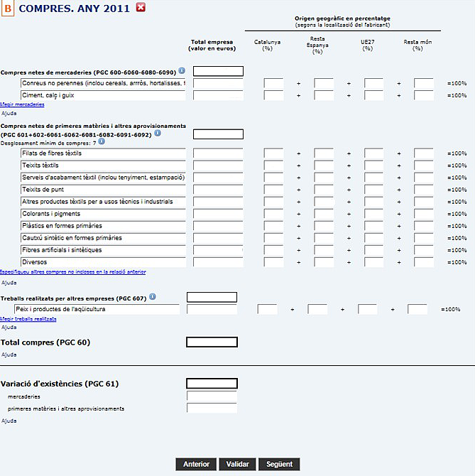The image size is (475, 476).
Task: Open Ajuda link below Total compres (PGC 60)
Action: 8,354
